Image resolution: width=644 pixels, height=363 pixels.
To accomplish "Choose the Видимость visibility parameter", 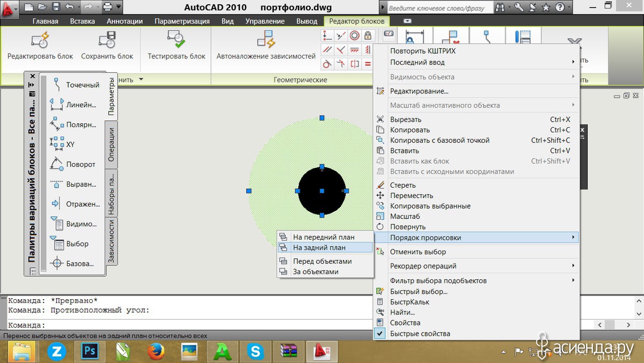I will pyautogui.click(x=75, y=224).
